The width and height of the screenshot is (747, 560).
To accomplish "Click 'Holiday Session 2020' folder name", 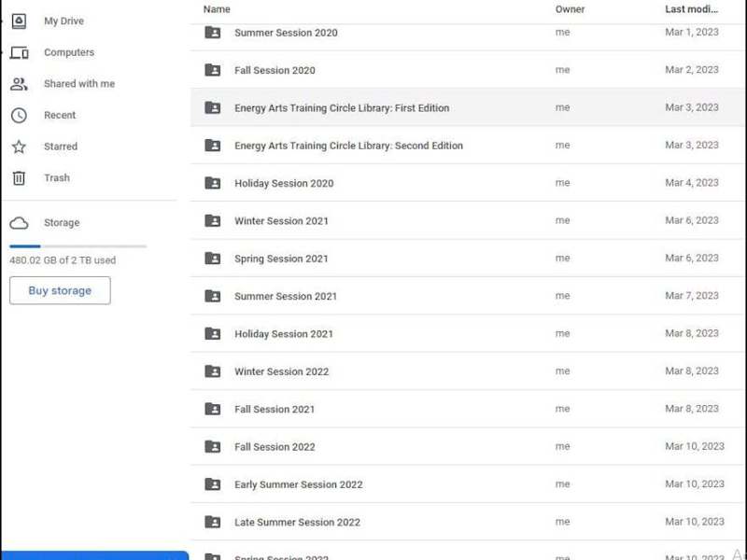I will click(x=284, y=183).
